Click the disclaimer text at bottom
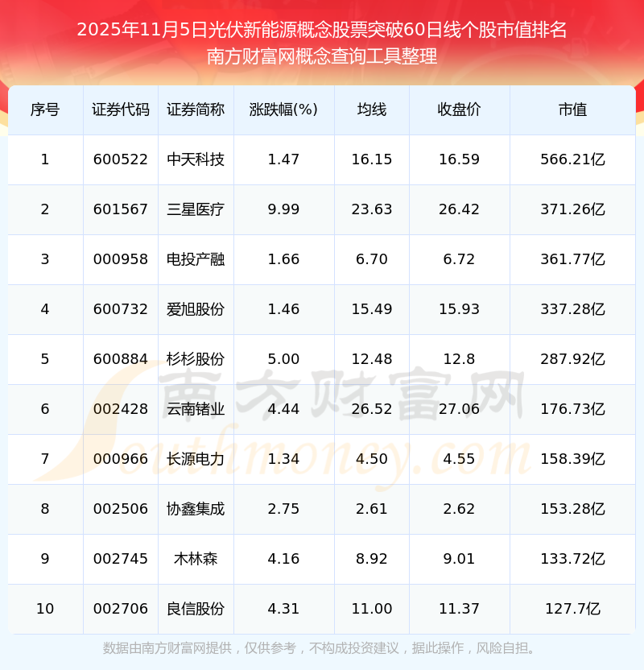644x670 pixels. point(320,648)
